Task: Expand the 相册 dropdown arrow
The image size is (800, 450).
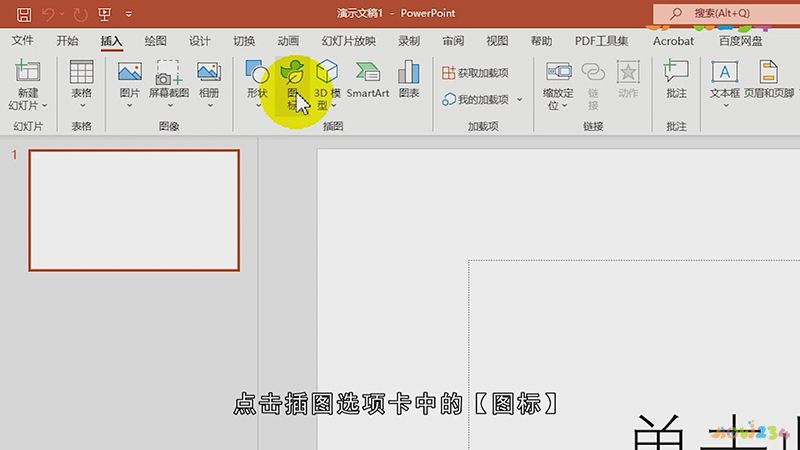Action: pyautogui.click(x=210, y=106)
